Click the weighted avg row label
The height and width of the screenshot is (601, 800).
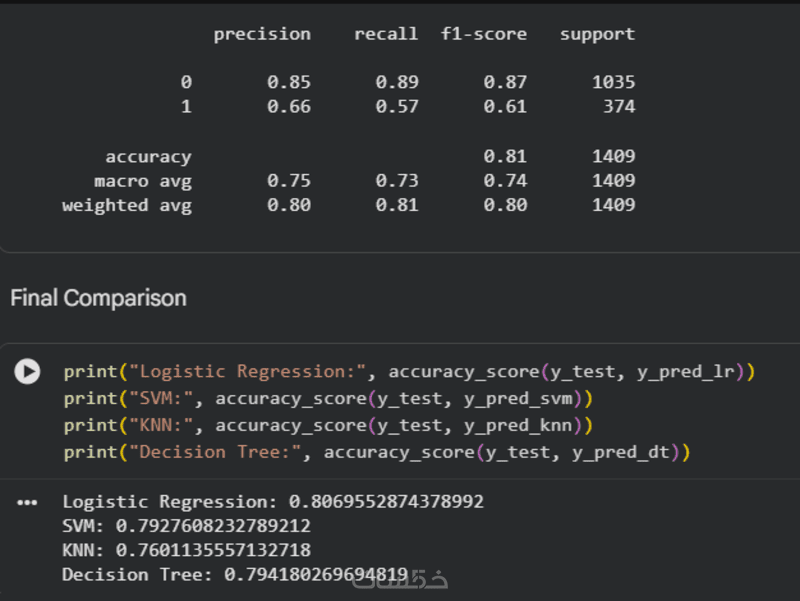tap(127, 205)
